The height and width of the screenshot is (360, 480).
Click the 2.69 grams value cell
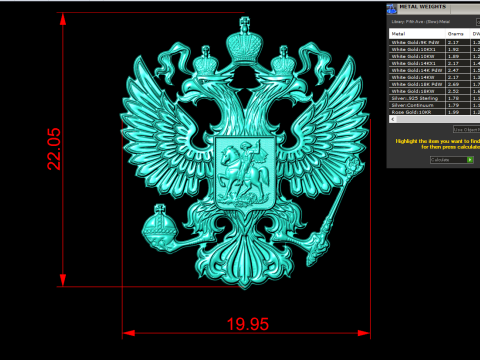click(458, 84)
